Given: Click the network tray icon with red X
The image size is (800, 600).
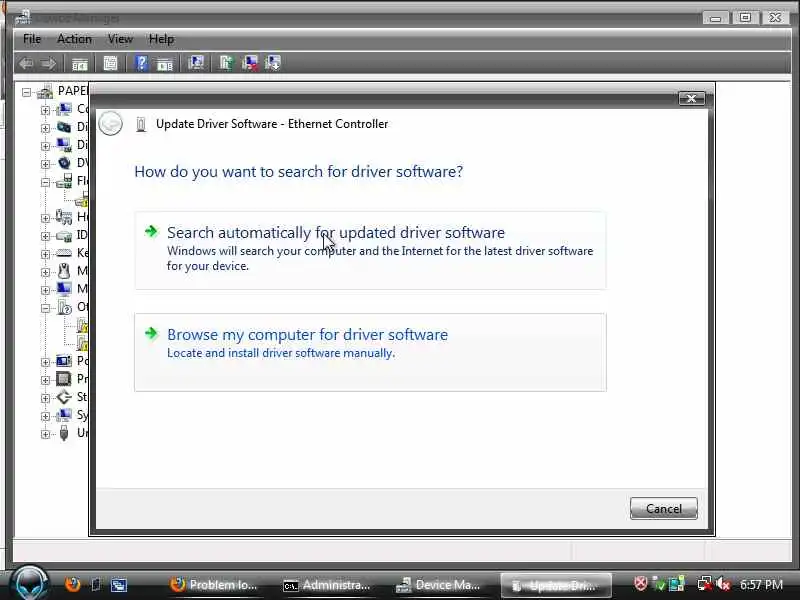Looking at the screenshot, I should pos(705,584).
